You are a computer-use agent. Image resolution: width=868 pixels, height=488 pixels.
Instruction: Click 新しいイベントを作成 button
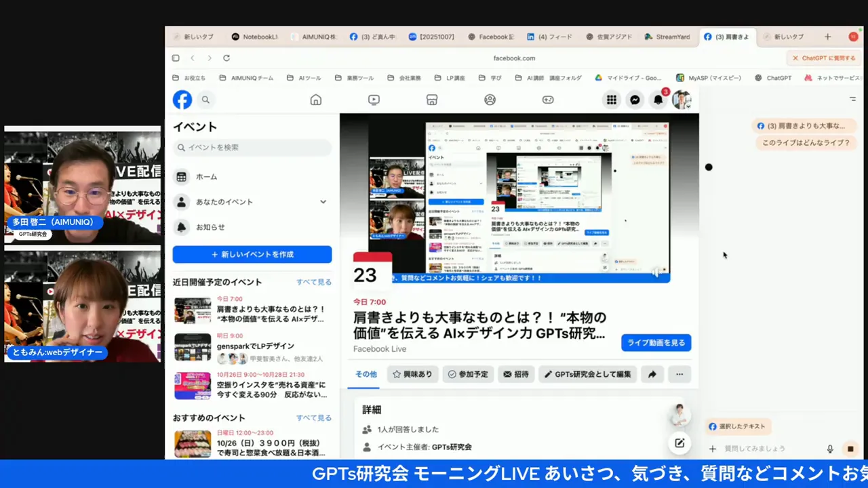pos(252,254)
